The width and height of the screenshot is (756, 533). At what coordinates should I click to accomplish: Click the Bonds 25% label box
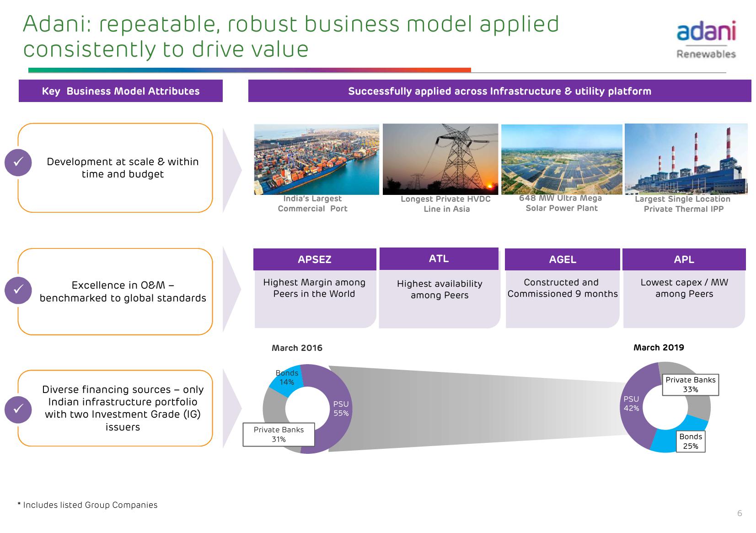coord(691,441)
